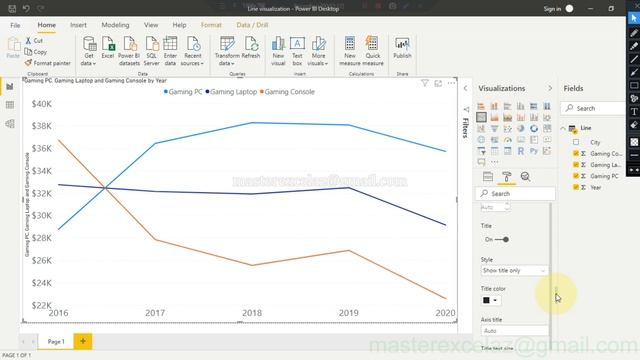Screen dimensions: 640x360
Task: Expand the Filters pane
Action: pos(465,88)
